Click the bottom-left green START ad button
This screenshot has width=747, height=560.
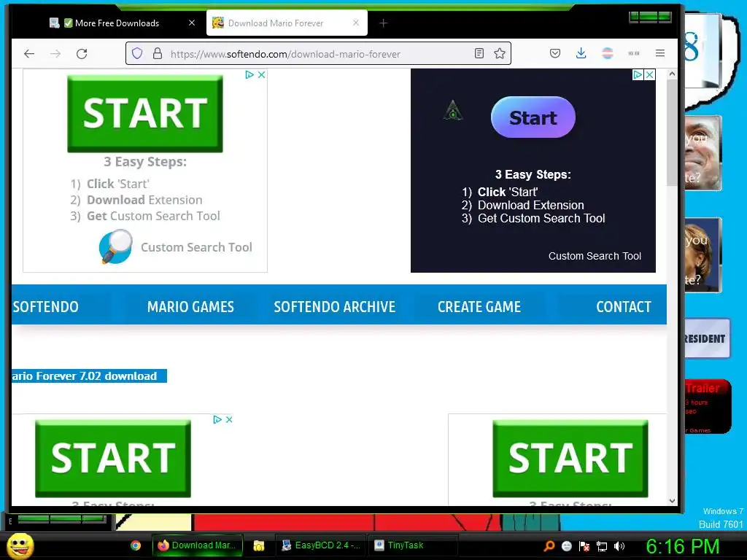[x=113, y=459]
